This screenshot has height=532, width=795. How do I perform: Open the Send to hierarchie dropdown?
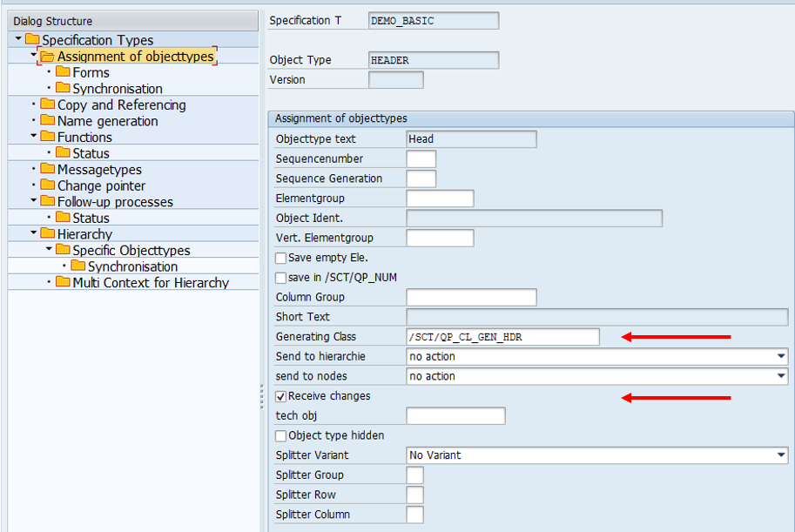click(779, 356)
